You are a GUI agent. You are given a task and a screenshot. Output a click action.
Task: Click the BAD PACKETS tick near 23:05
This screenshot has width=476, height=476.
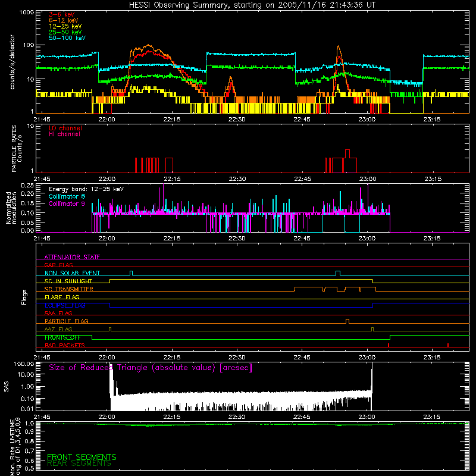(389, 345)
